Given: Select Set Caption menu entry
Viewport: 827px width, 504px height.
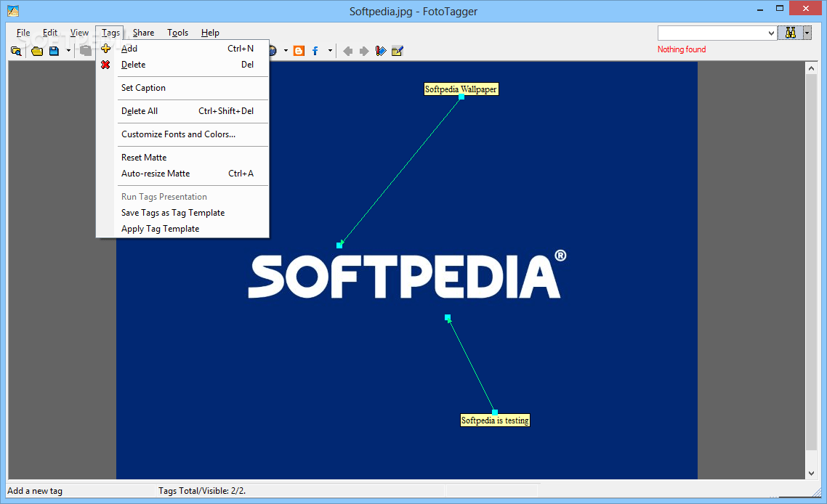Looking at the screenshot, I should [x=182, y=88].
